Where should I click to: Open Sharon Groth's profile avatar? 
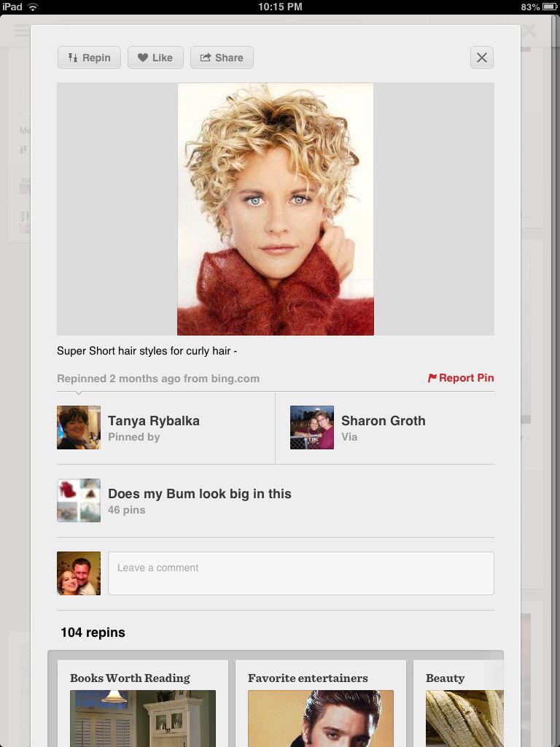[x=312, y=427]
